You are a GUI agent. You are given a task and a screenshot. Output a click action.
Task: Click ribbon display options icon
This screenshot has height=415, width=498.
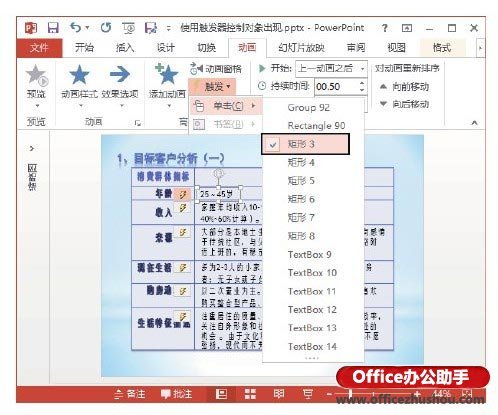pyautogui.click(x=407, y=28)
